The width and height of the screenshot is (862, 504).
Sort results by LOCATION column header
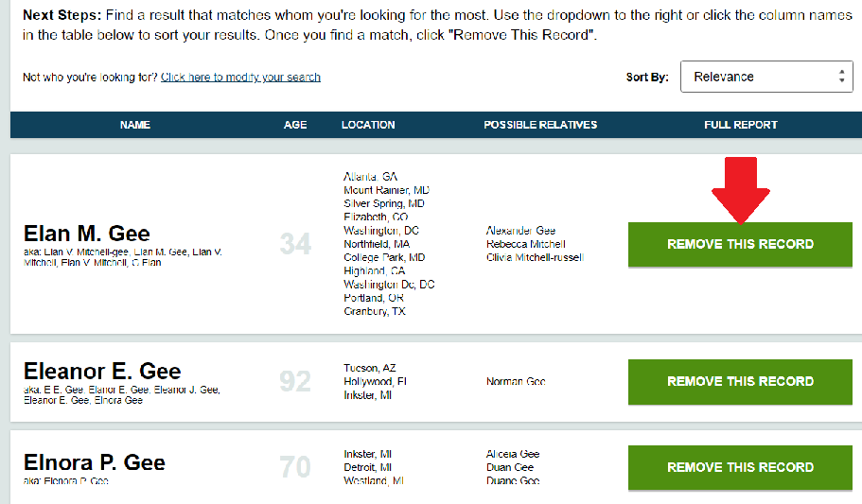click(x=368, y=125)
